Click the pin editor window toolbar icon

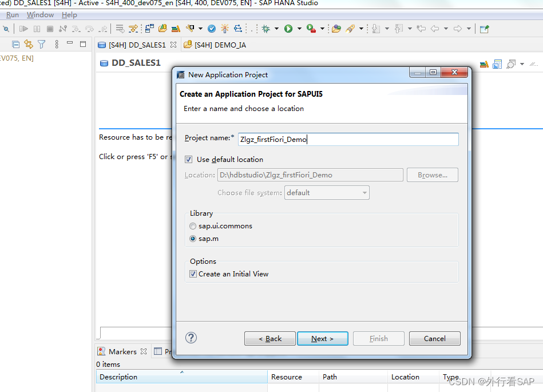(485, 29)
